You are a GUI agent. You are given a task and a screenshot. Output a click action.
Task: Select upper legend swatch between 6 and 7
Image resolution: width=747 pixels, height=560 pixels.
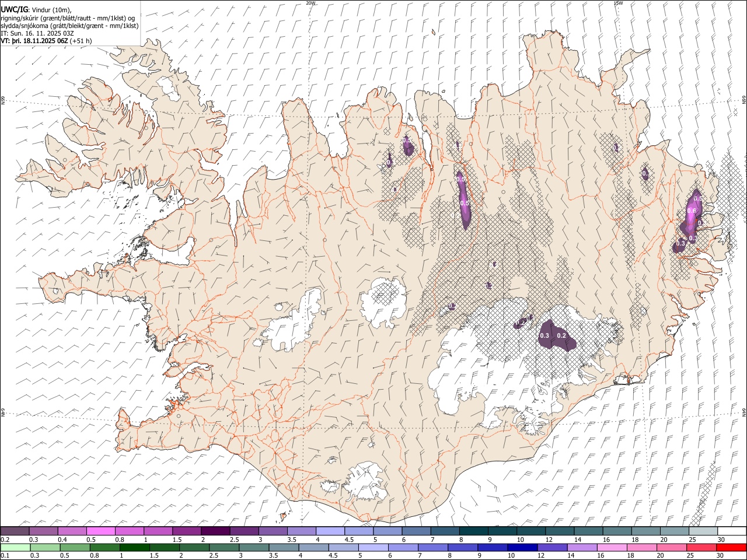point(416,531)
